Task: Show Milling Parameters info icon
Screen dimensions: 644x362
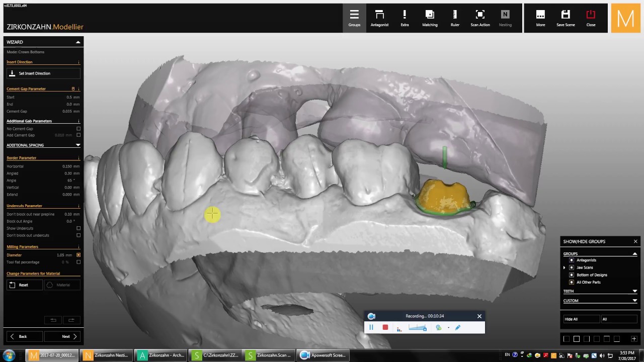Action: (x=78, y=247)
